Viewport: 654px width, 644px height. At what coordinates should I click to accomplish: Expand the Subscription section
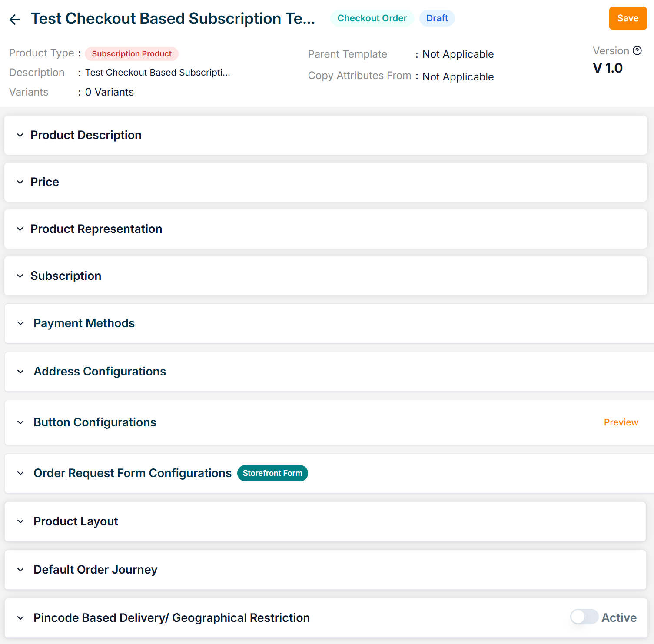[66, 276]
